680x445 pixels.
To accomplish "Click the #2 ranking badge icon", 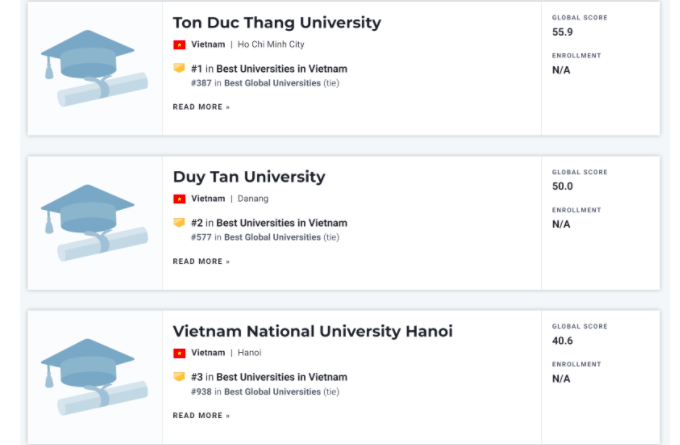I will pyautogui.click(x=179, y=223).
